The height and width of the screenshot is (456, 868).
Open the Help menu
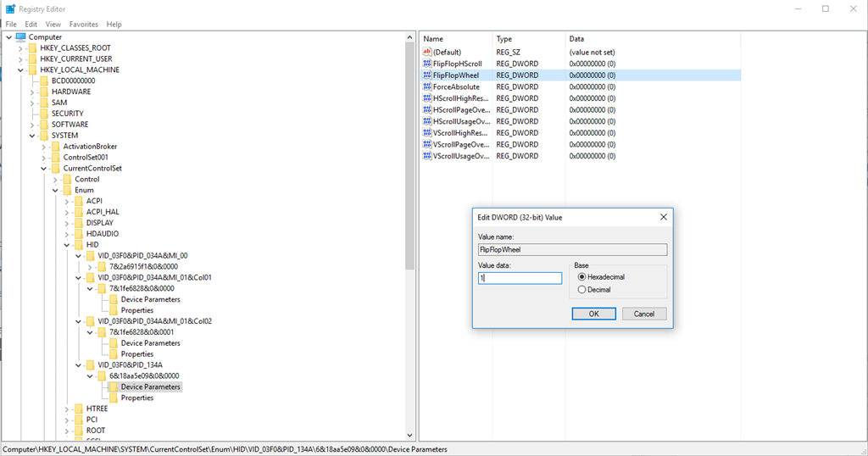114,25
